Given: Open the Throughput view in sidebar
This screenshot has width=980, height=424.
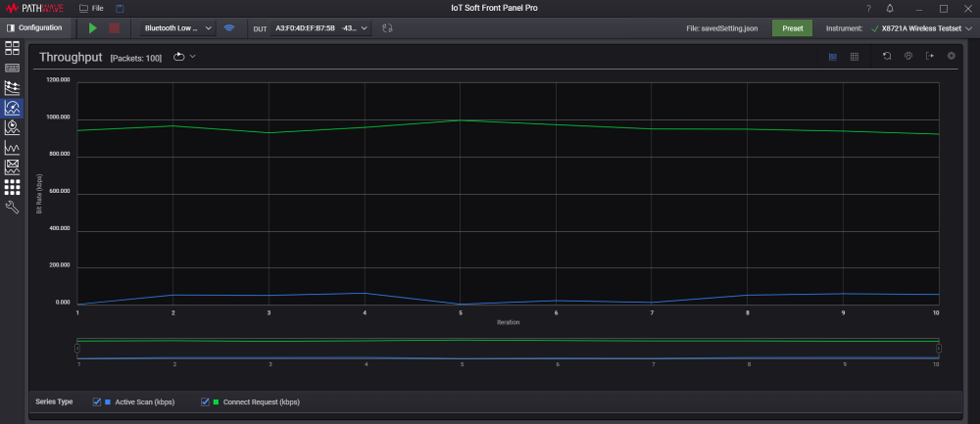Looking at the screenshot, I should tap(13, 108).
